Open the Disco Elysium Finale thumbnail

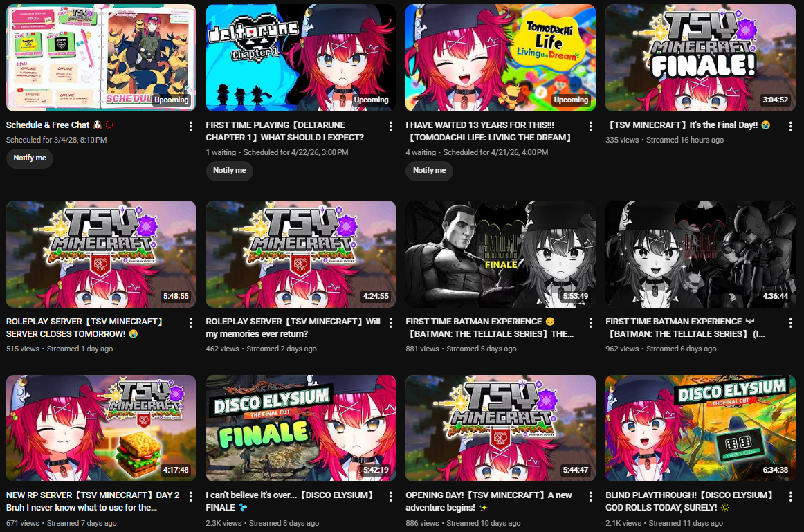click(x=300, y=428)
